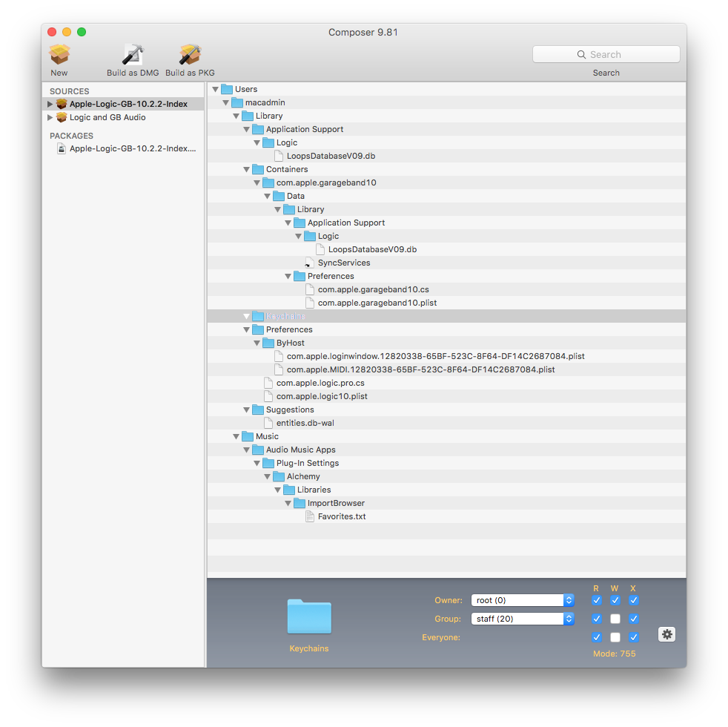
Task: Expand the Logic and GB Audio source
Action: (x=50, y=117)
